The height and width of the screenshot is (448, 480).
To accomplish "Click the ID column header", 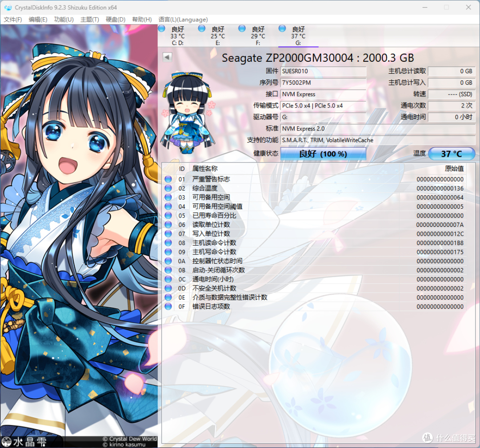I will 182,168.
